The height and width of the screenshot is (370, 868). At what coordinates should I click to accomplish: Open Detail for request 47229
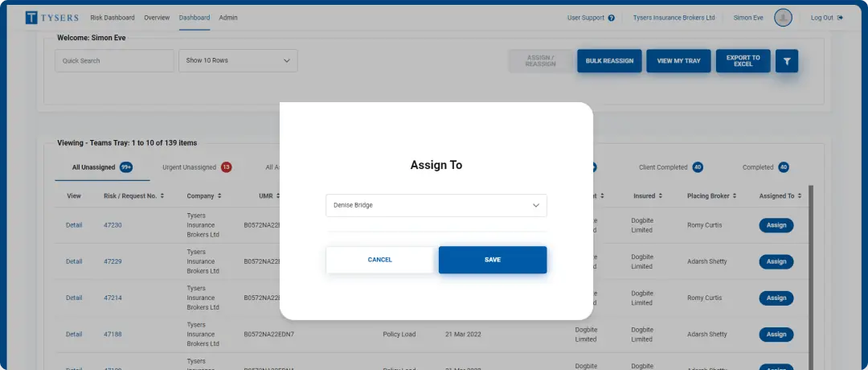pos(74,261)
